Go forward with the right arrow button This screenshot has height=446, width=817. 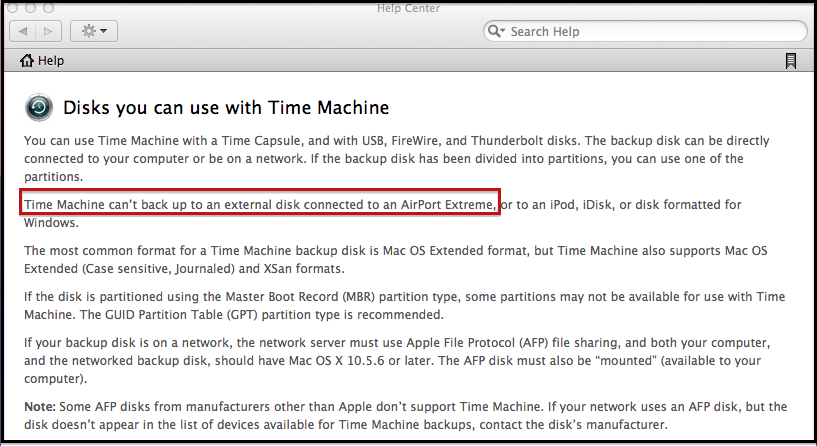pos(48,31)
